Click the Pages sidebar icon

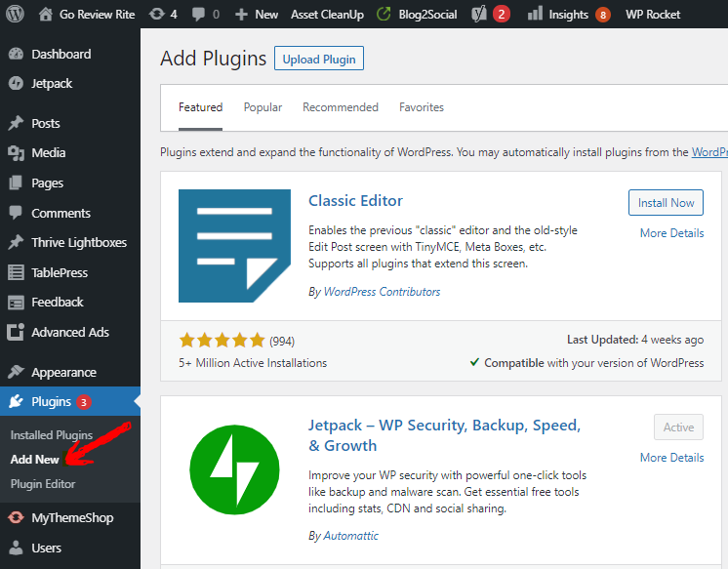click(x=16, y=183)
